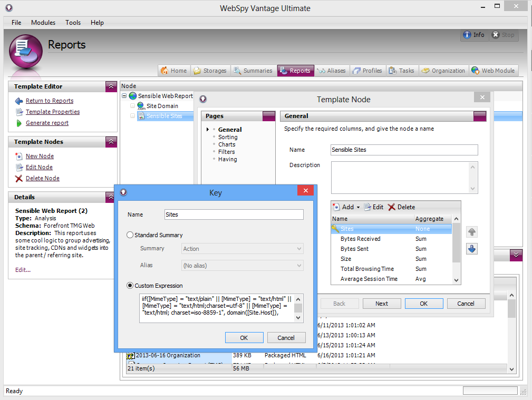Go to the Sorting page
The width and height of the screenshot is (532, 400).
tap(228, 137)
